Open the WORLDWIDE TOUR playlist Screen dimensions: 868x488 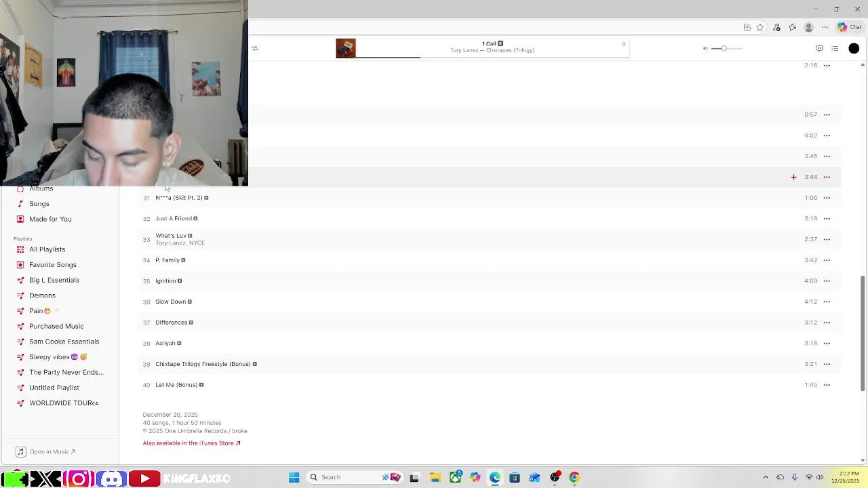64,403
